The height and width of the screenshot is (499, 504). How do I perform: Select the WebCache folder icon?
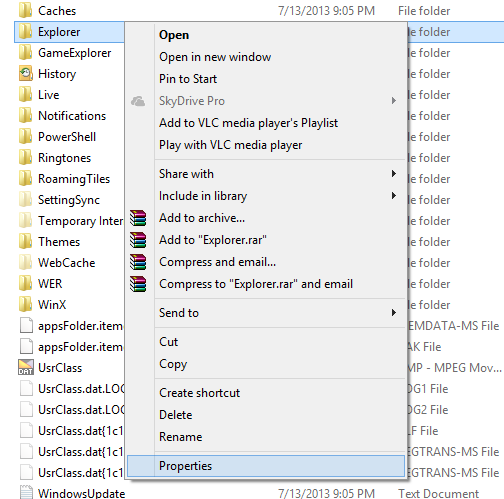[x=26, y=263]
